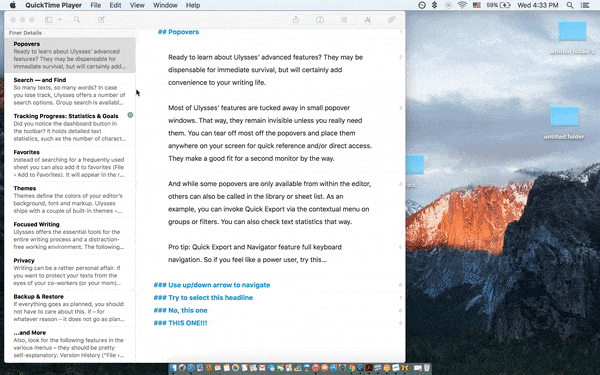Click the search magnifier in Ulysses toolbar
The width and height of the screenshot is (600, 375).
coord(77,20)
